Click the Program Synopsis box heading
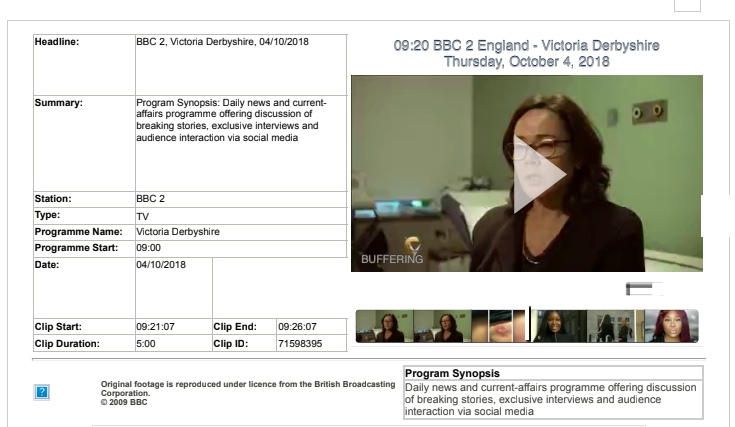 pos(451,374)
